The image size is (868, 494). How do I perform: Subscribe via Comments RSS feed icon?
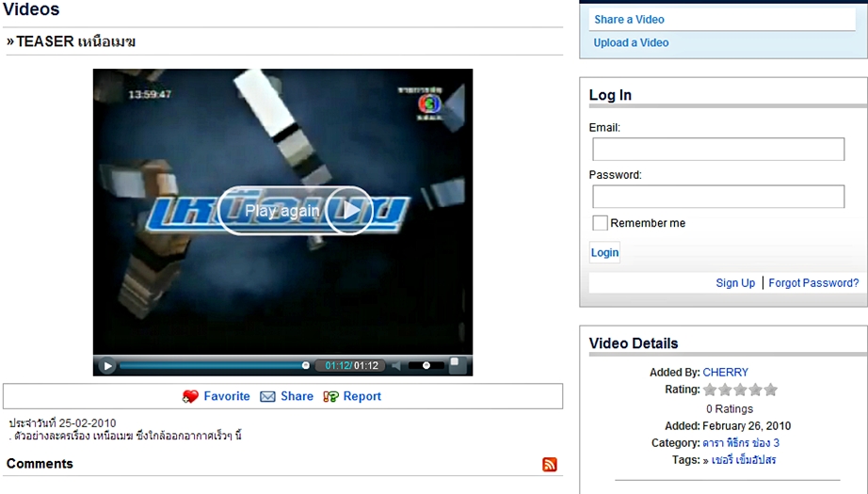tap(550, 464)
